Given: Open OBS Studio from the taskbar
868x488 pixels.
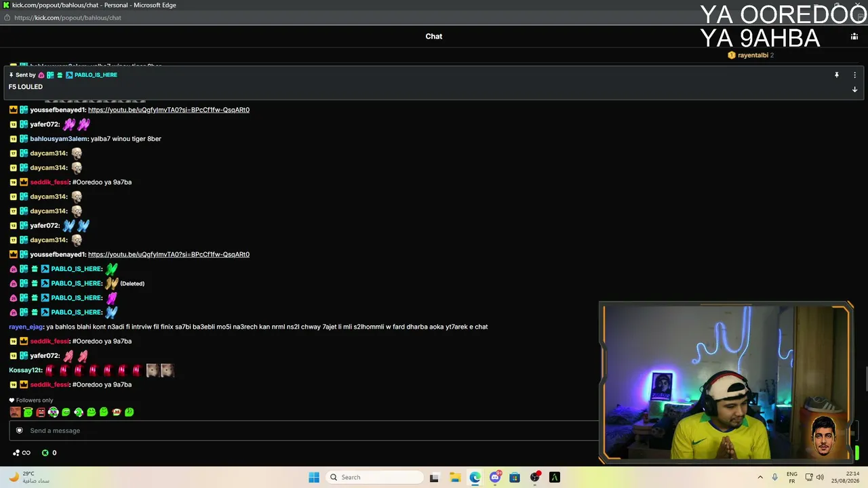Looking at the screenshot, I should pyautogui.click(x=535, y=477).
